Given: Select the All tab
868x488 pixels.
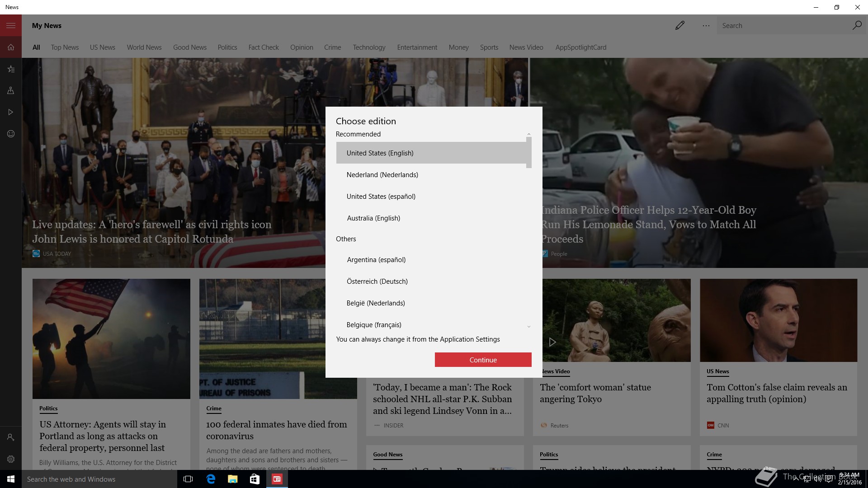Looking at the screenshot, I should 36,47.
